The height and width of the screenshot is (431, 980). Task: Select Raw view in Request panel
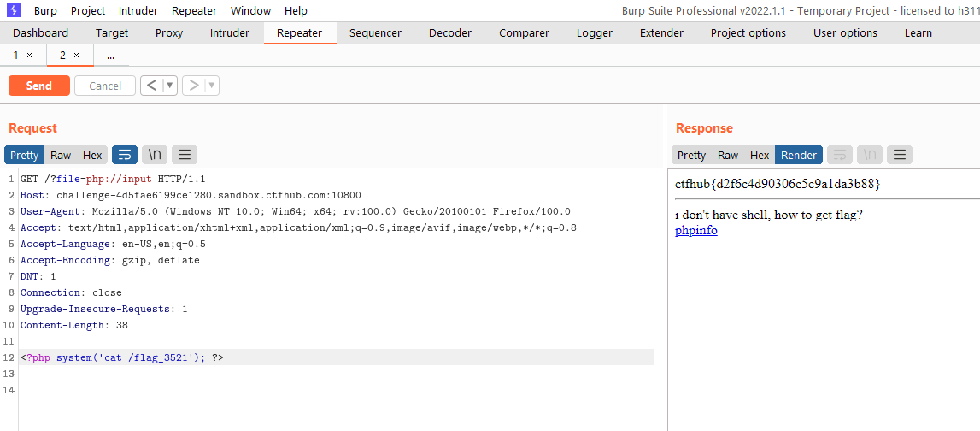click(x=61, y=155)
